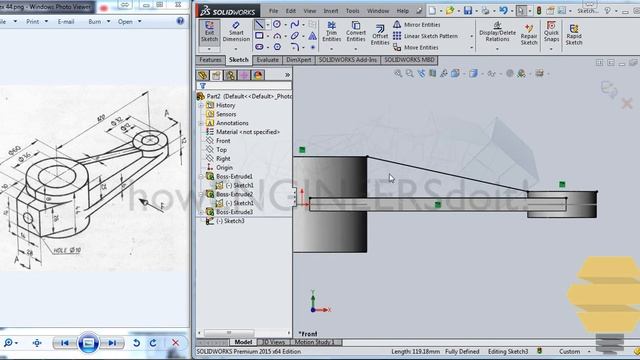
Task: Click the Trim Entities tool
Action: [331, 32]
